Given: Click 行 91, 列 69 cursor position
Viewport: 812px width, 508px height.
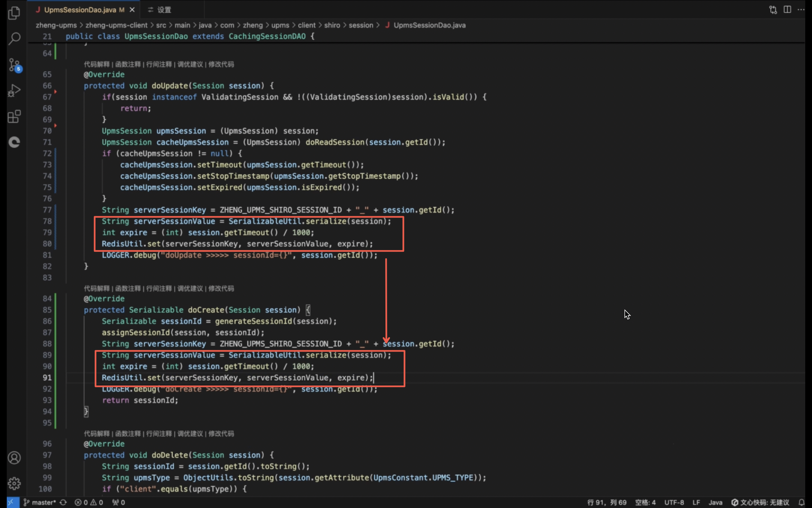Looking at the screenshot, I should [x=607, y=502].
